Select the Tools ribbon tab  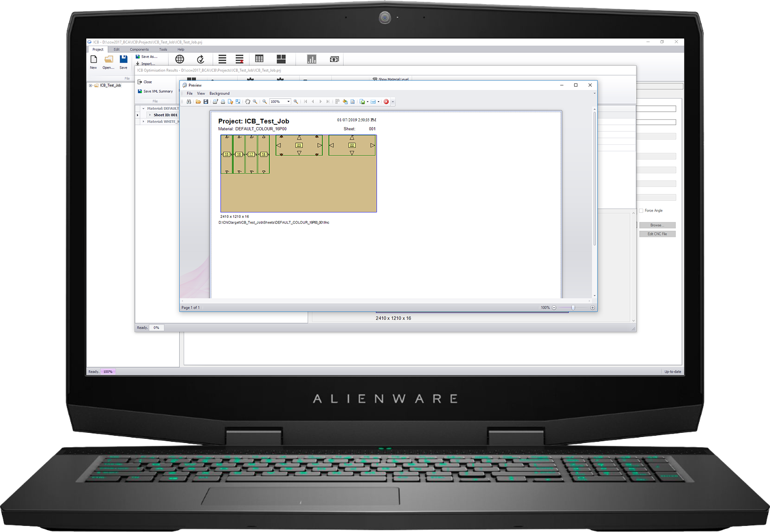(x=163, y=49)
